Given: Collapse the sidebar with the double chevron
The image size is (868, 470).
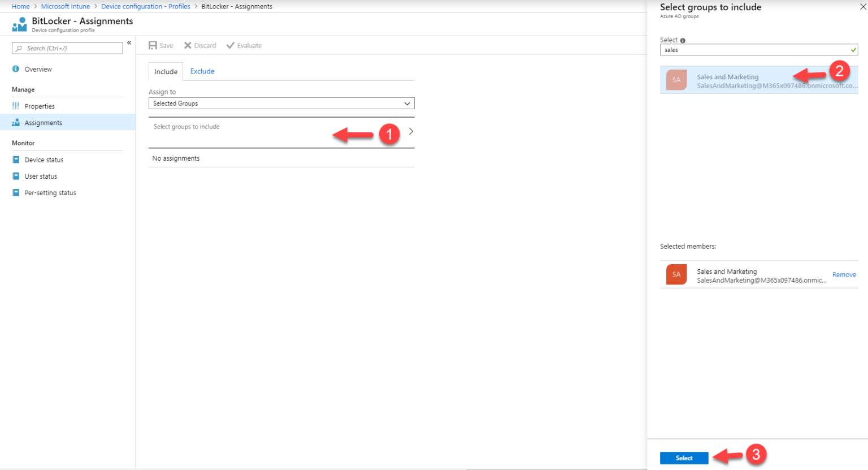Looking at the screenshot, I should click(x=129, y=42).
